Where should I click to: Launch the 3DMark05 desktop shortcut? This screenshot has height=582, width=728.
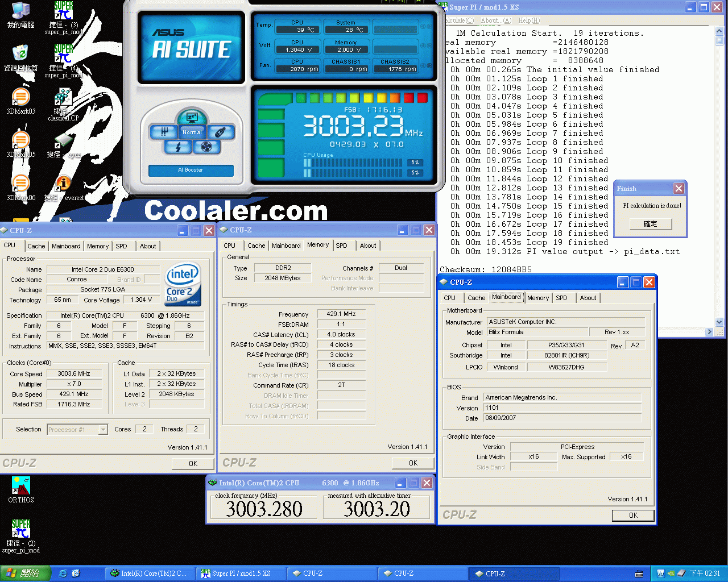[x=20, y=144]
